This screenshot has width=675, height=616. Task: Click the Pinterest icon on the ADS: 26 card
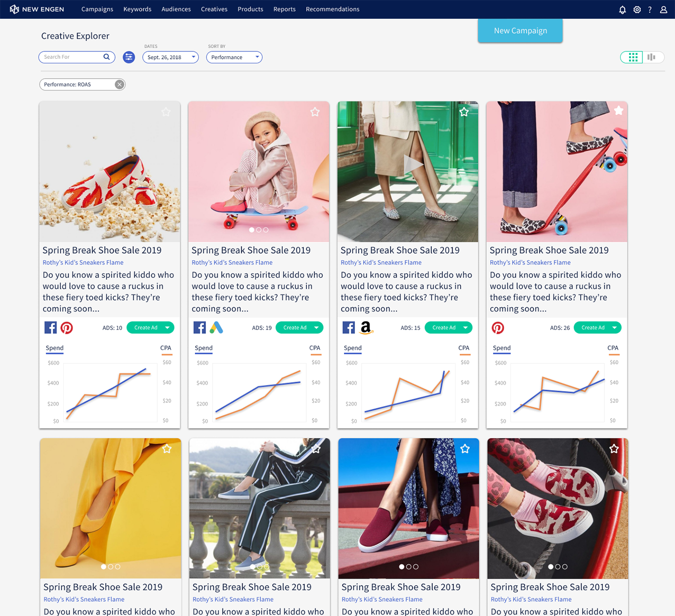[498, 328]
